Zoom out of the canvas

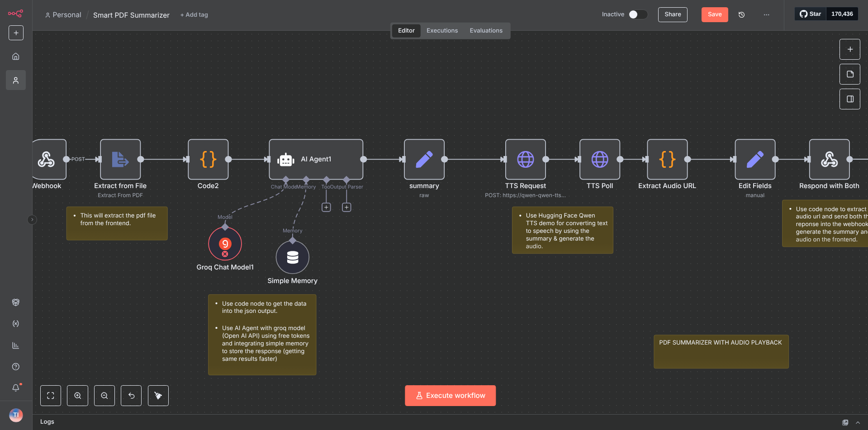click(104, 396)
